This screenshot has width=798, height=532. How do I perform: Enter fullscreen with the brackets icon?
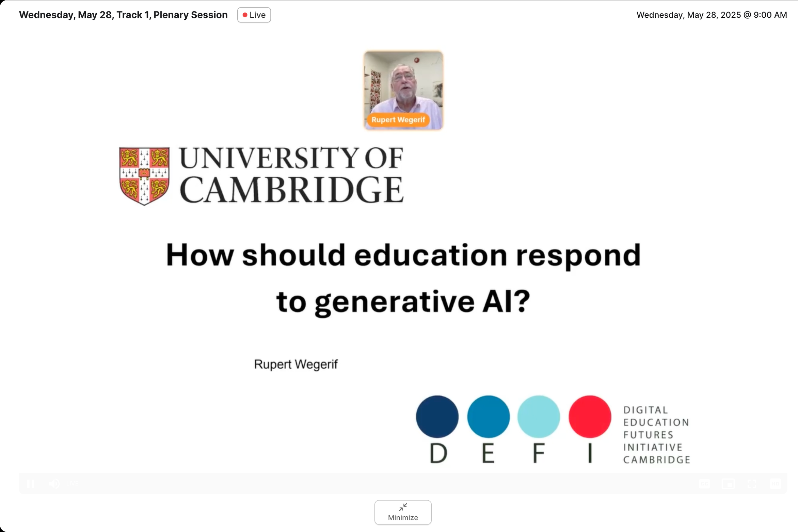(x=752, y=484)
